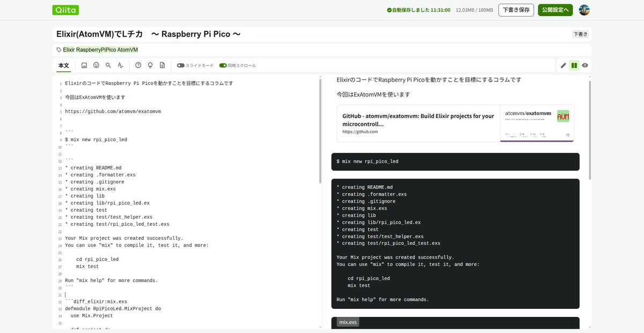The image size is (644, 333).
Task: Click editor line 'cd rpi_pico_led'
Action: click(97, 260)
